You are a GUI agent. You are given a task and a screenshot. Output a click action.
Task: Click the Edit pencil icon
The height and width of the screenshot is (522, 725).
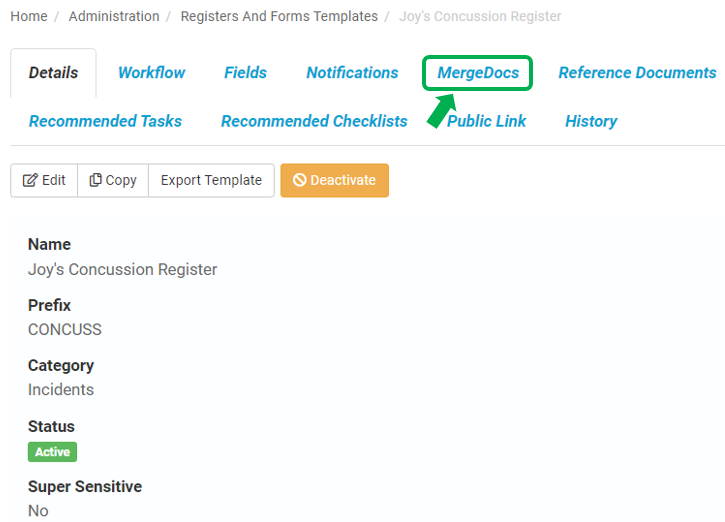[30, 180]
